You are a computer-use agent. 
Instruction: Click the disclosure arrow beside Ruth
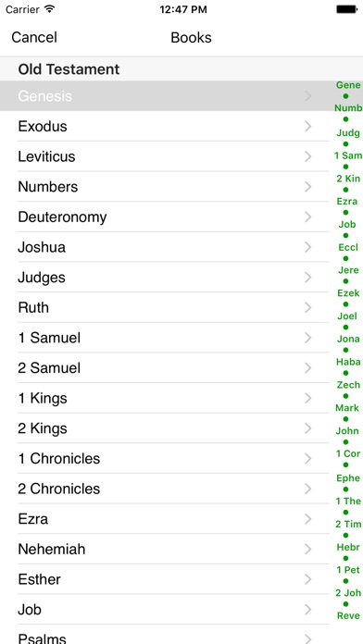pos(308,307)
